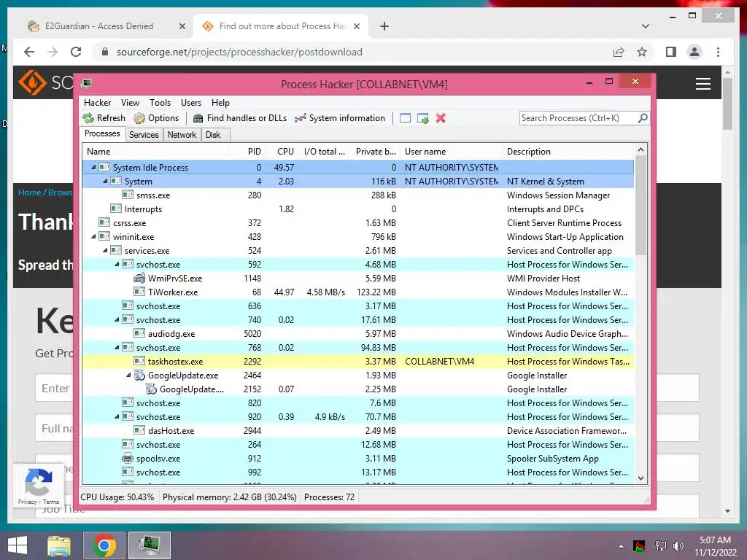Reload the page in Chrome
Image resolution: width=747 pixels, height=560 pixels.
tap(76, 52)
